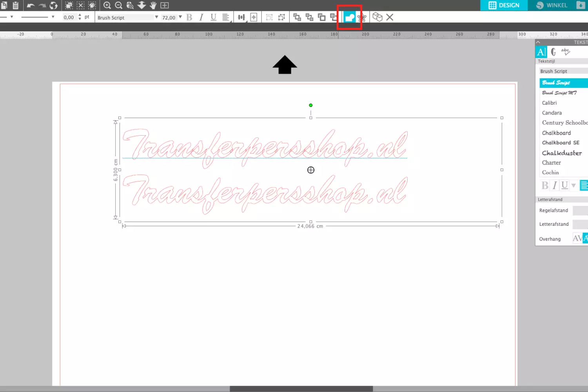Click the line thickness value field
The image size is (588, 392).
point(69,17)
